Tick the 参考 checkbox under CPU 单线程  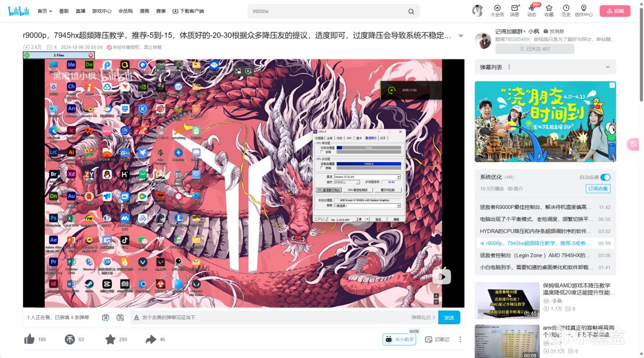tap(322, 152)
